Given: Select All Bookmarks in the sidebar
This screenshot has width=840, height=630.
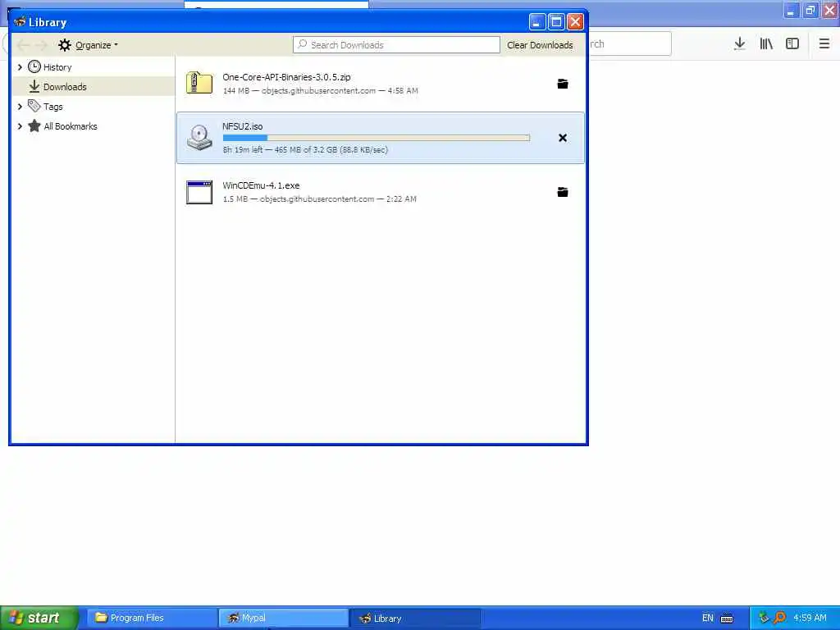Looking at the screenshot, I should coord(71,126).
